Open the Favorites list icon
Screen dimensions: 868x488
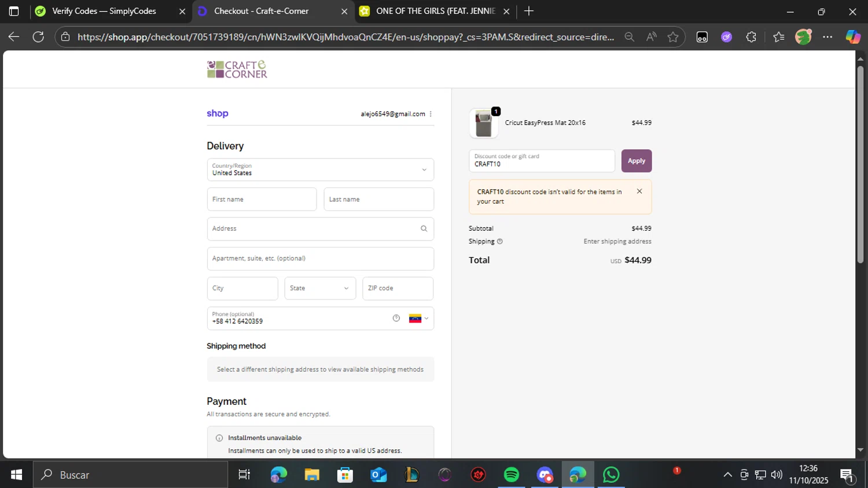pos(778,37)
